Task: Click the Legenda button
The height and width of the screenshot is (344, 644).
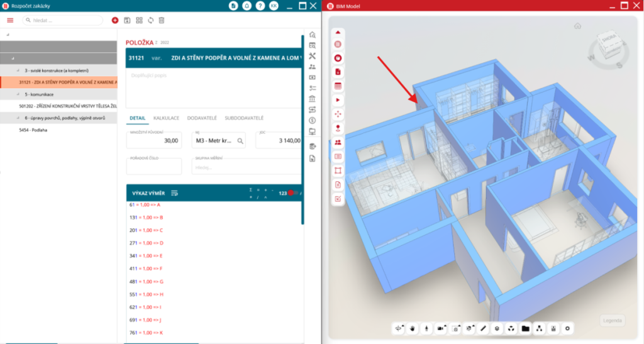Action: point(612,321)
